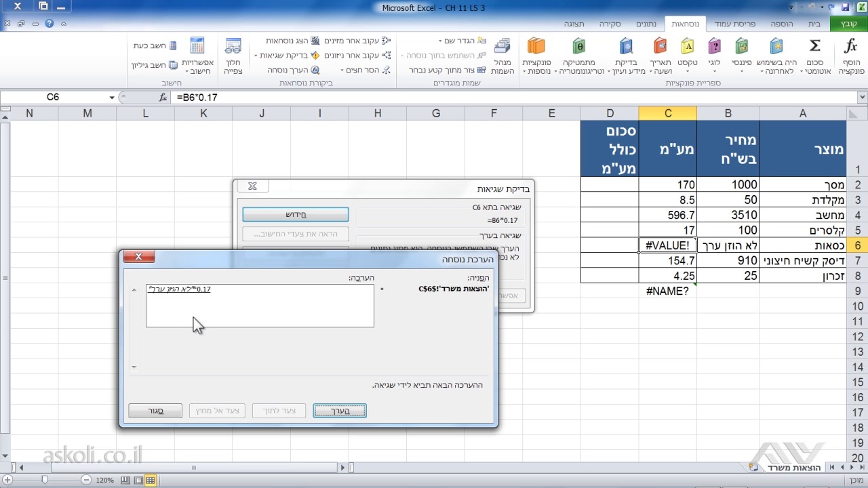Viewport: 868px width, 488px height.
Task: Expand the formula bar with its end arrow
Action: coord(862,98)
